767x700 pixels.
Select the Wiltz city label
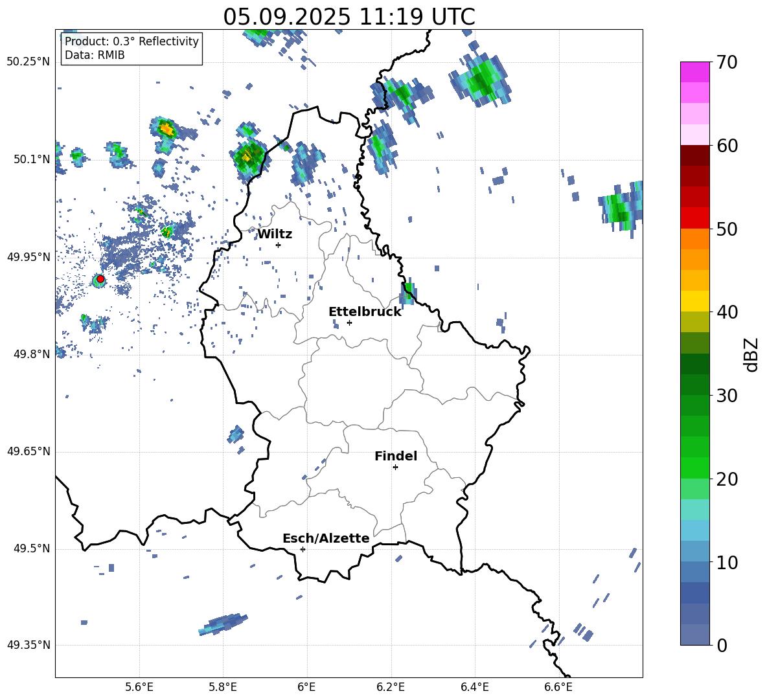tap(275, 234)
